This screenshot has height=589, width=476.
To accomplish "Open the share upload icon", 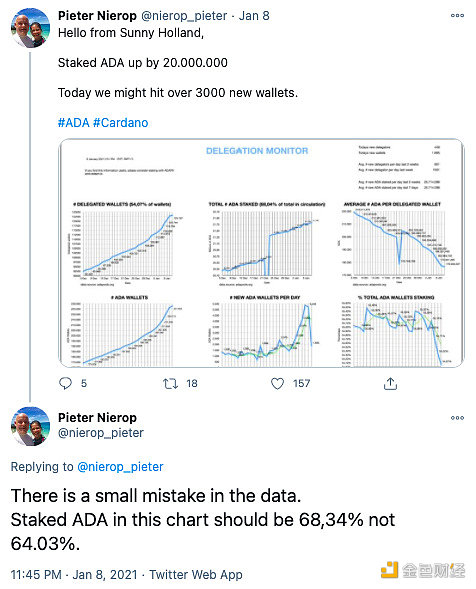I will pyautogui.click(x=390, y=384).
